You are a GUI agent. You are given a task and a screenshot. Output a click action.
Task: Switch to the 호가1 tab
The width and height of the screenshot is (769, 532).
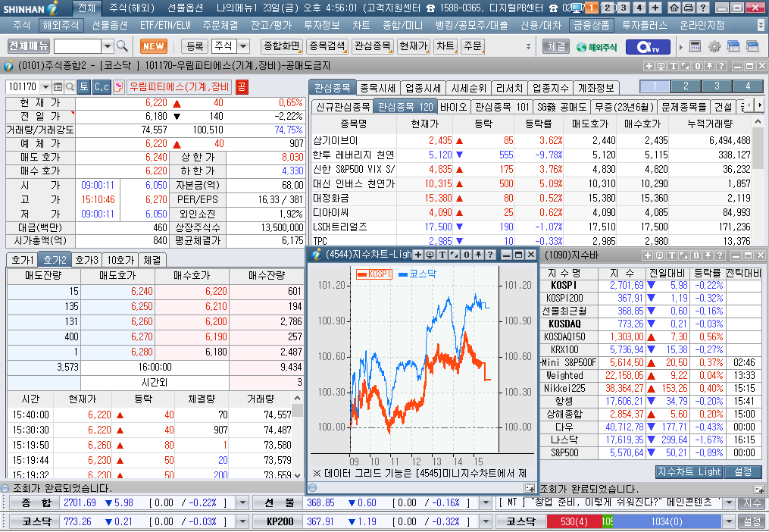(22, 260)
